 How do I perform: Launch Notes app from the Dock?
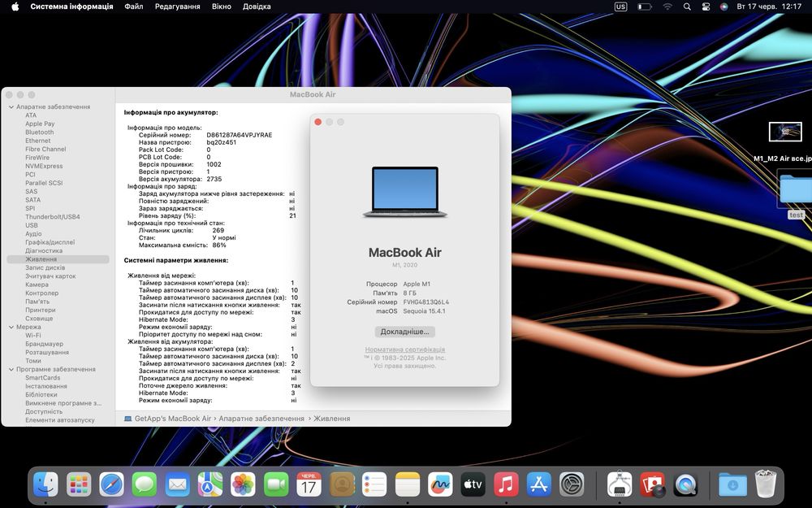click(408, 484)
